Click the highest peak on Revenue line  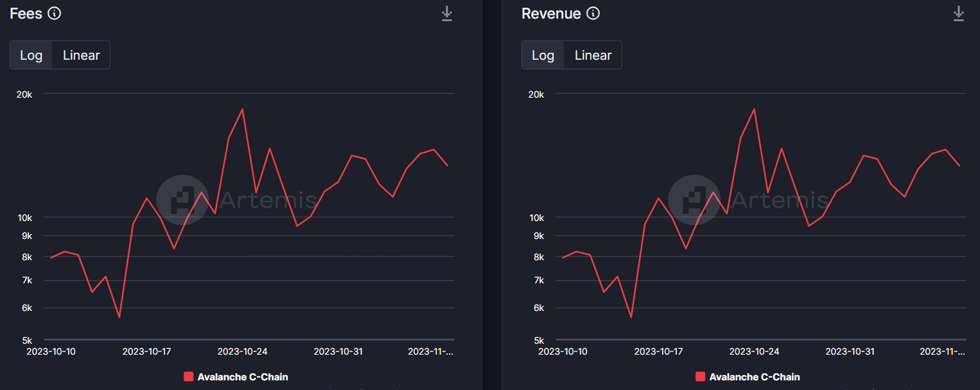754,109
